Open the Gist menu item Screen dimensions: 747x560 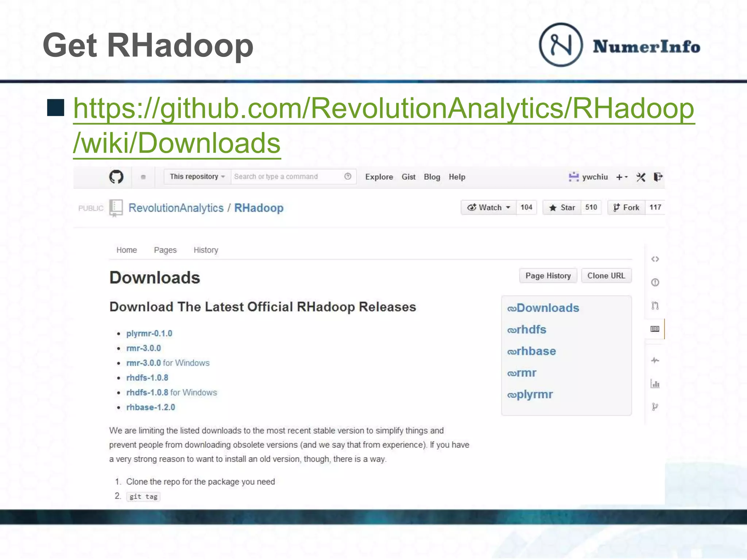(409, 177)
